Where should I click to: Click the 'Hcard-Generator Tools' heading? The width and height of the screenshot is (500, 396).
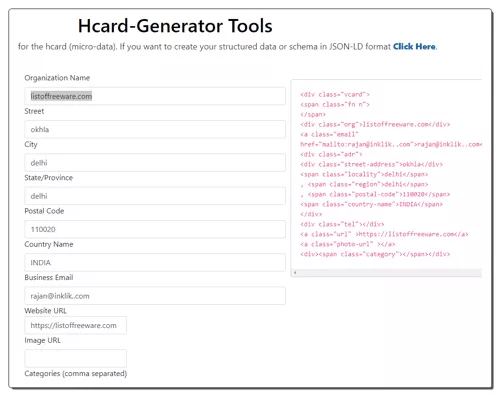pyautogui.click(x=175, y=26)
